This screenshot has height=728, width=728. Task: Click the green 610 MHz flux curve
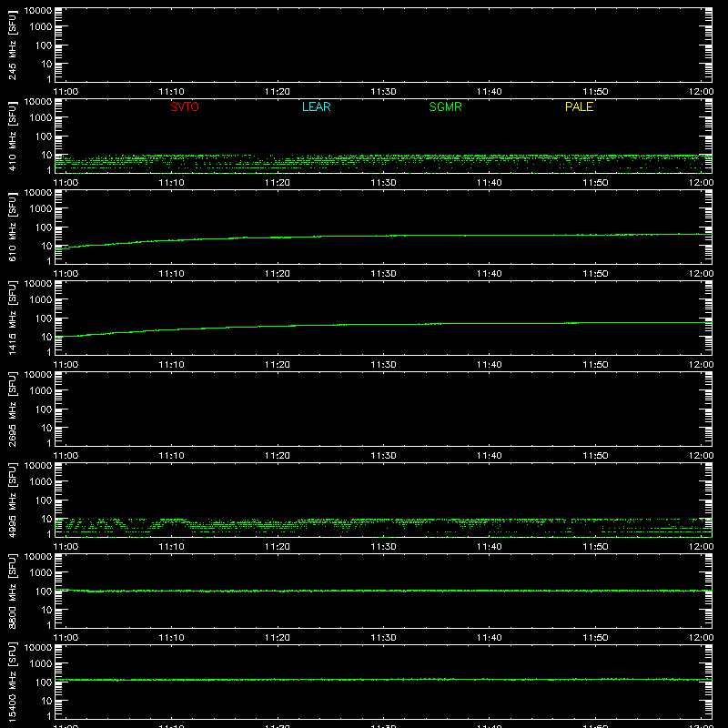pyautogui.click(x=383, y=237)
